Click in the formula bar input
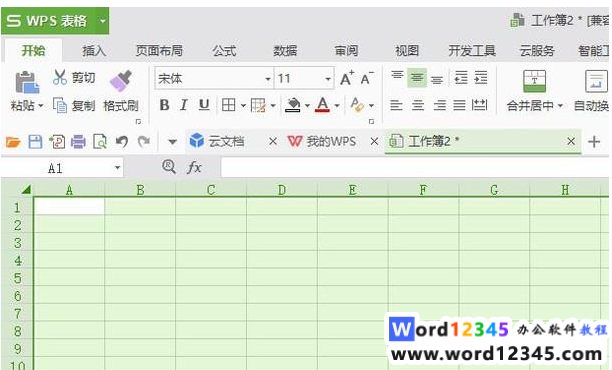Image resolution: width=612 pixels, height=370 pixels. click(415, 167)
